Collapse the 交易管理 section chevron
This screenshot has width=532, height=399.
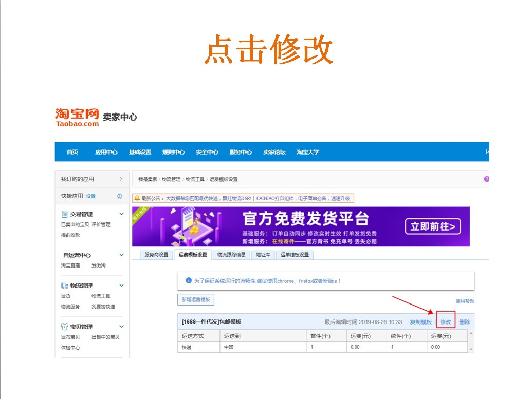(121, 214)
